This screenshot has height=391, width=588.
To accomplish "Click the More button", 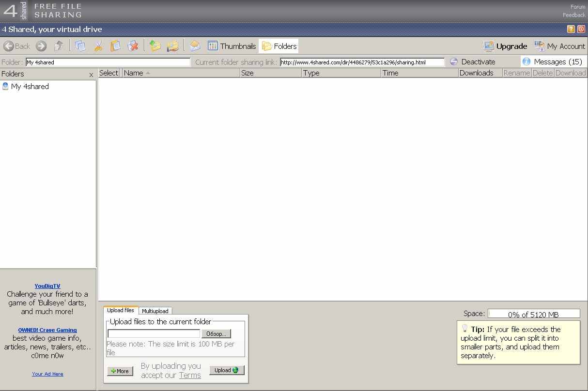I will (120, 371).
